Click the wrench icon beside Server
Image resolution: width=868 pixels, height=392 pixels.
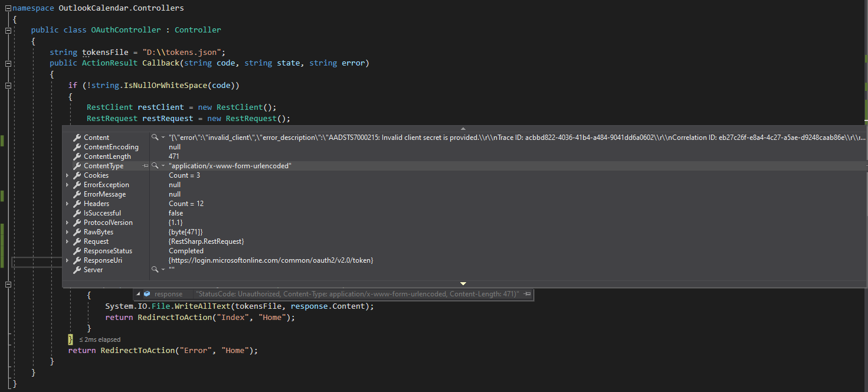77,270
